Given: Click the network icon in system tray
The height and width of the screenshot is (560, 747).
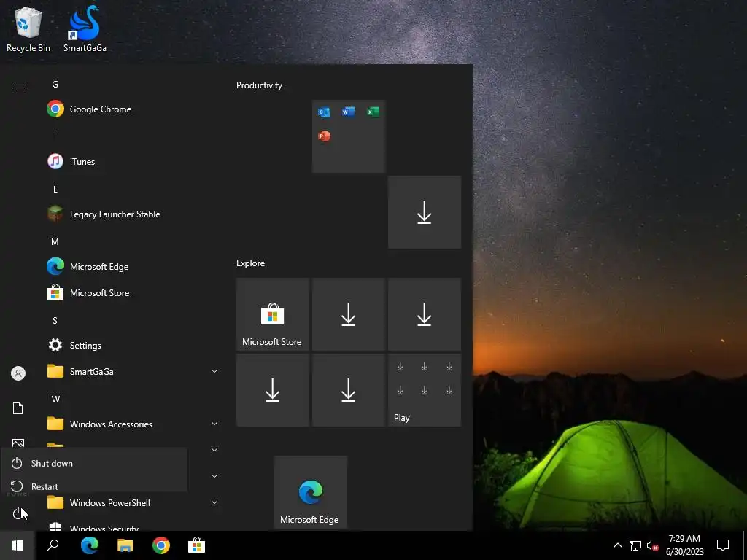Looking at the screenshot, I should [635, 545].
